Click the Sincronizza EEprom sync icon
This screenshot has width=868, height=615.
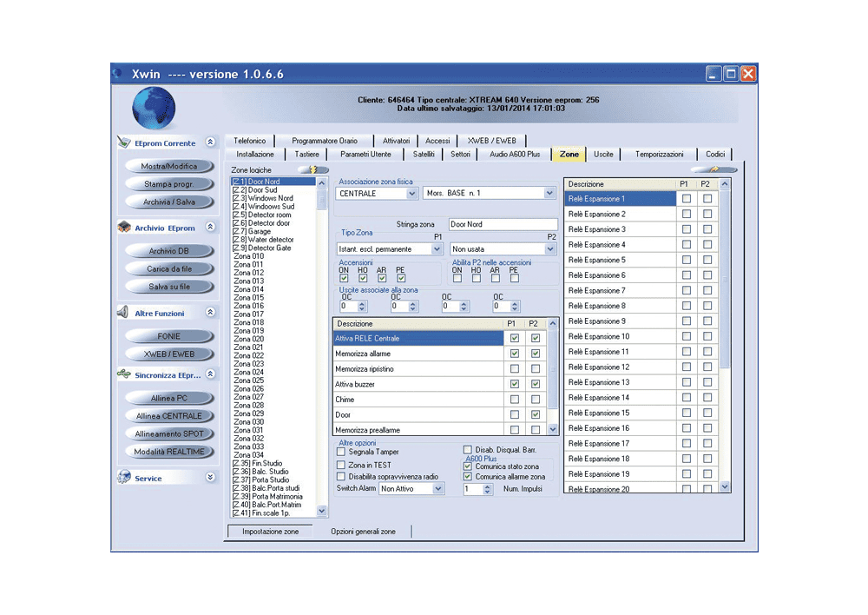tap(124, 374)
